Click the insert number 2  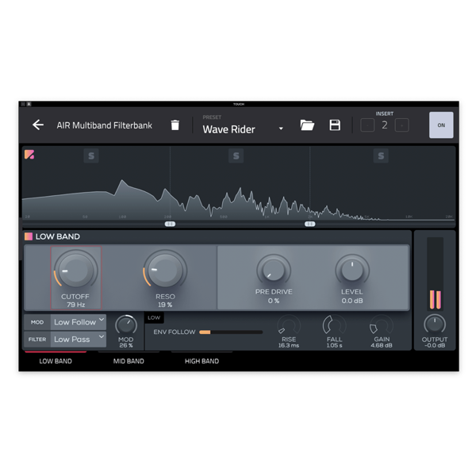(x=385, y=125)
